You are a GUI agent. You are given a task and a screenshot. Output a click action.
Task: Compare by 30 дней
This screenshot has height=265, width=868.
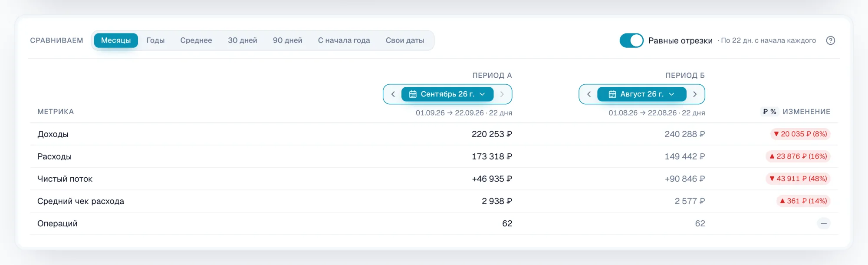[x=243, y=40]
